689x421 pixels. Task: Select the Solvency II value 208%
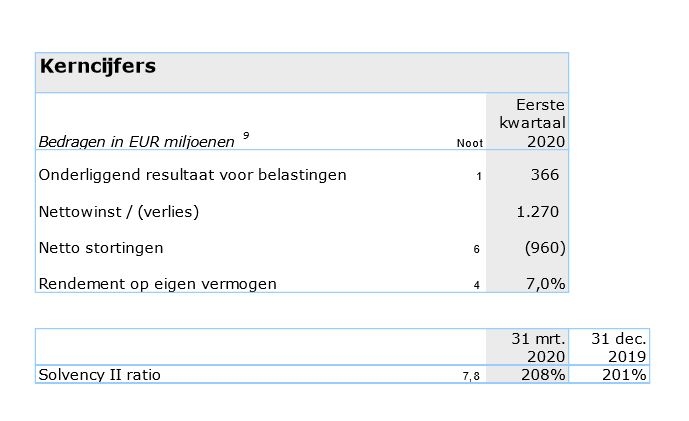tap(546, 375)
